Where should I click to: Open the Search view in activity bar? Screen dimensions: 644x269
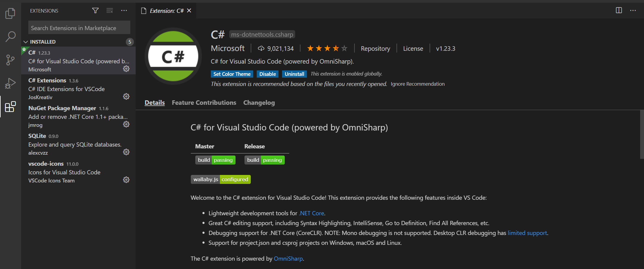(x=10, y=37)
